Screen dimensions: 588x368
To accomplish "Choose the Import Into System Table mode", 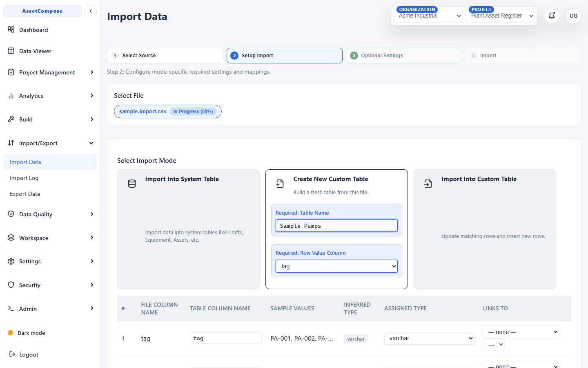I will (x=188, y=229).
